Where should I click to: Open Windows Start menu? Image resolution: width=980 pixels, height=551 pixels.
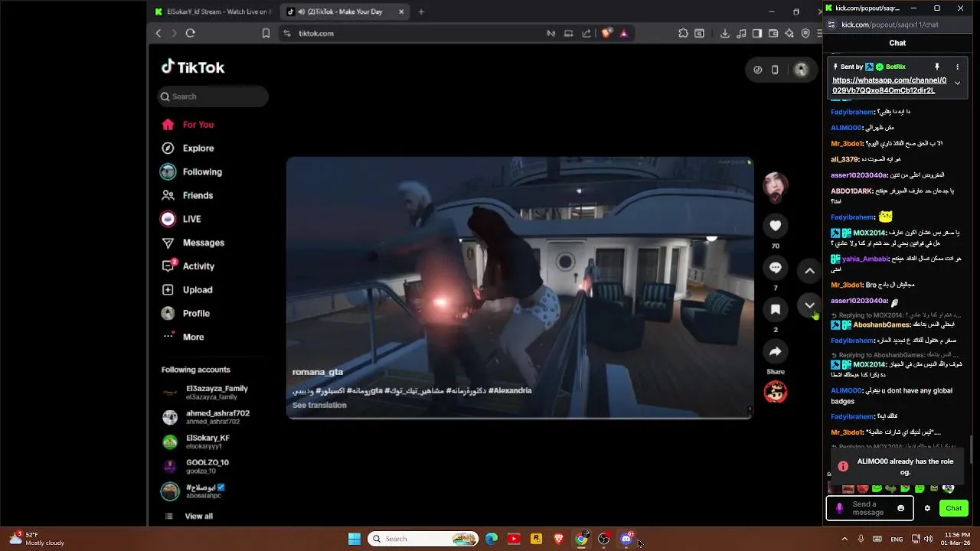354,539
